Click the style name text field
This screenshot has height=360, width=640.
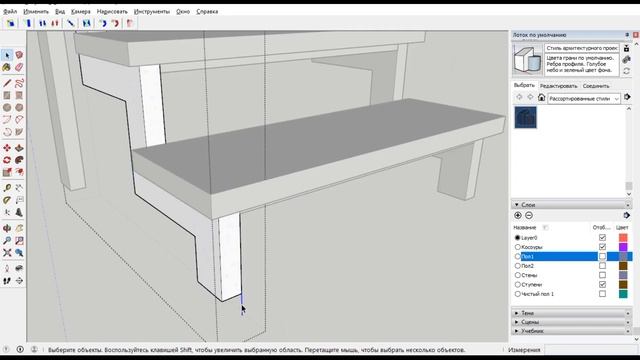point(582,48)
